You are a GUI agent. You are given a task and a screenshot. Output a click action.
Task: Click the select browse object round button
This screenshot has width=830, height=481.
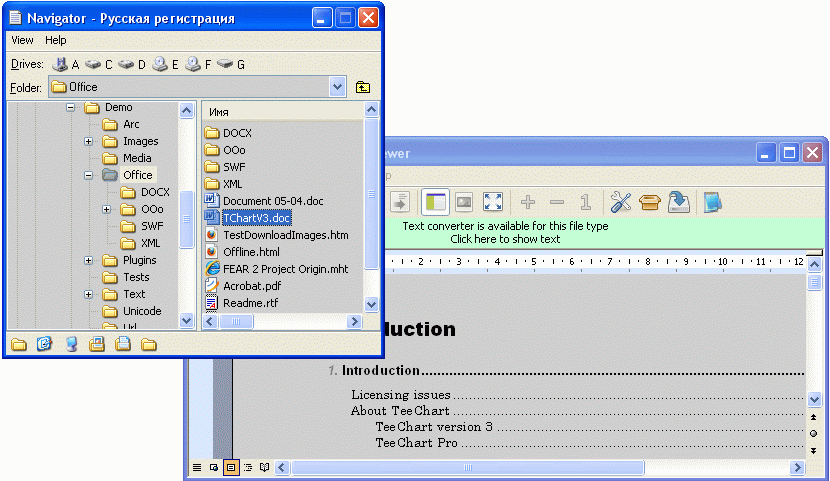[x=814, y=434]
